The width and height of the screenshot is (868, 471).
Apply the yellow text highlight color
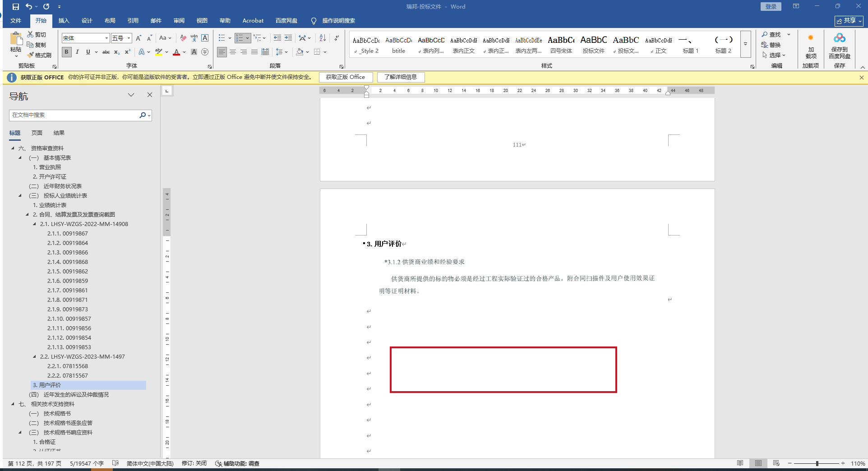(x=159, y=52)
